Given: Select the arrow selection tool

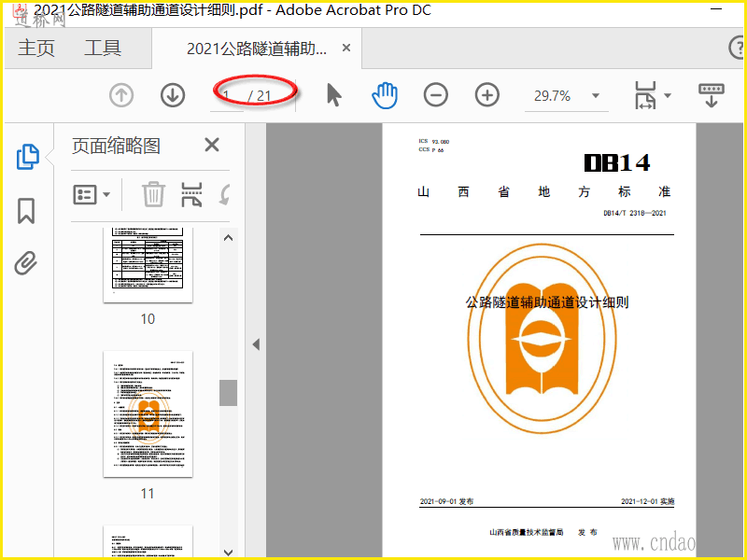Looking at the screenshot, I should [x=334, y=95].
